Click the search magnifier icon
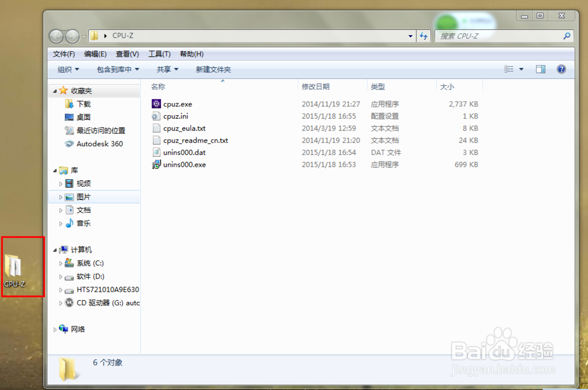Screen dimensions: 588x390 567,36
